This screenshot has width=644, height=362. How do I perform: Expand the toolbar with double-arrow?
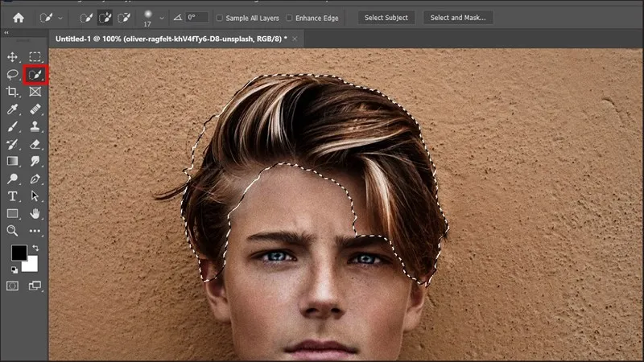6,34
